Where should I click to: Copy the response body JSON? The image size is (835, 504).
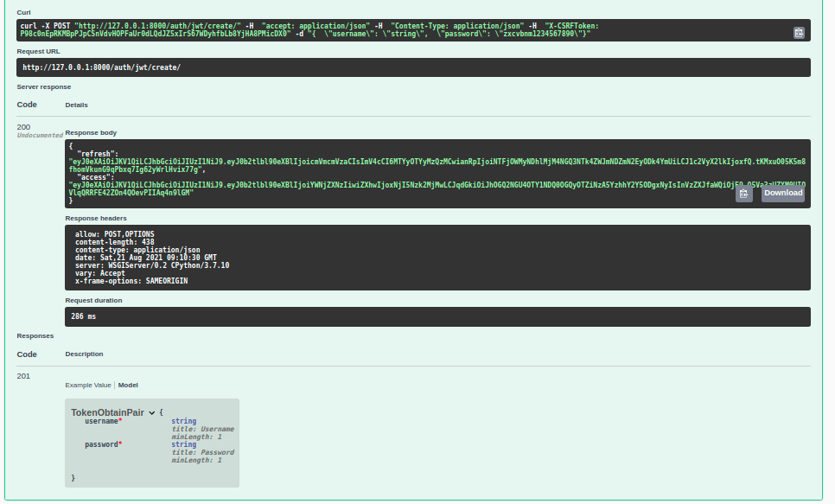[x=743, y=195]
